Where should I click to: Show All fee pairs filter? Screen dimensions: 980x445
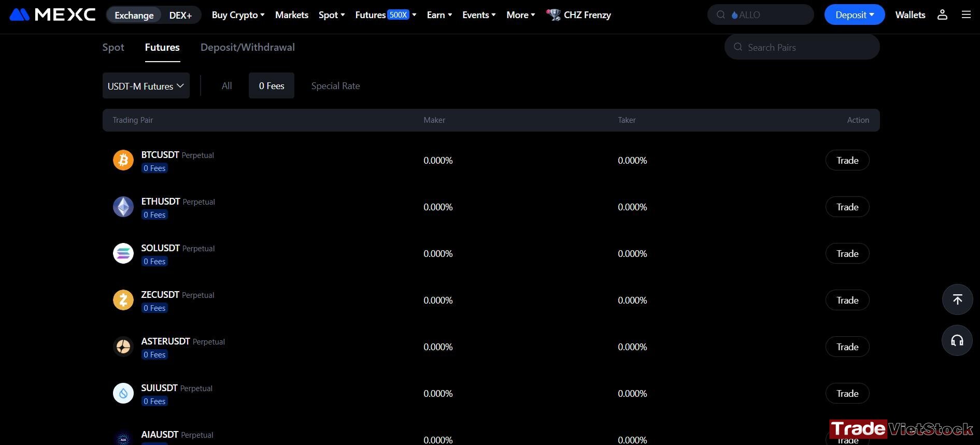coord(227,85)
